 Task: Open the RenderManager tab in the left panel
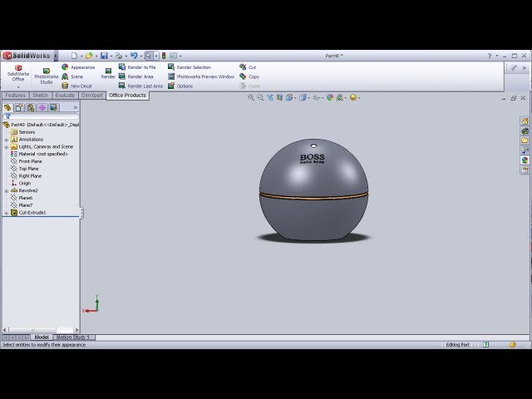click(53, 107)
